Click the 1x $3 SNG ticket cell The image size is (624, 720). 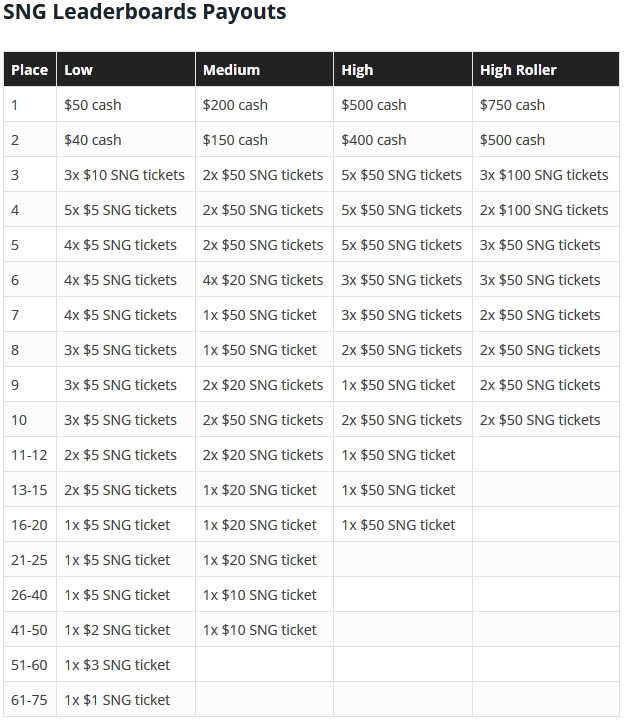point(126,664)
